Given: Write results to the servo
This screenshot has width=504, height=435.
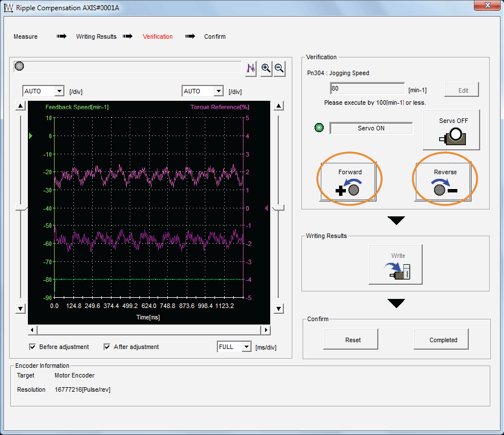Looking at the screenshot, I should point(395,264).
